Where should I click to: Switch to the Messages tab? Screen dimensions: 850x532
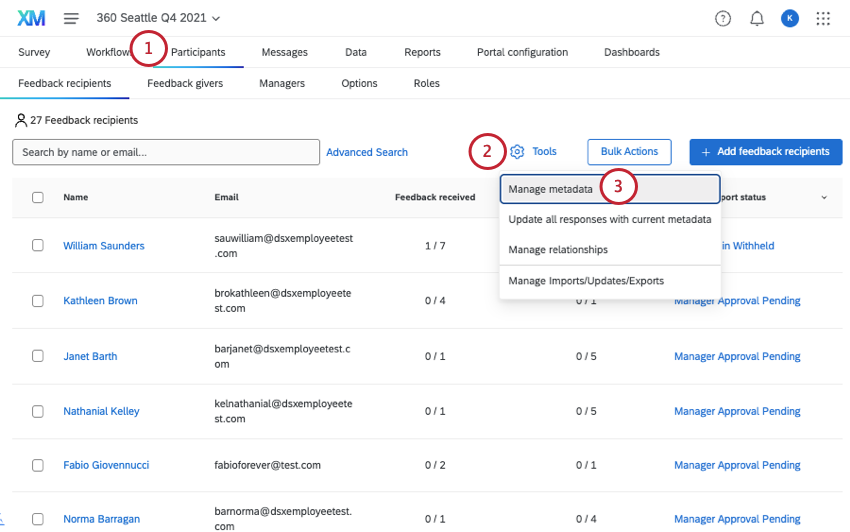[285, 52]
